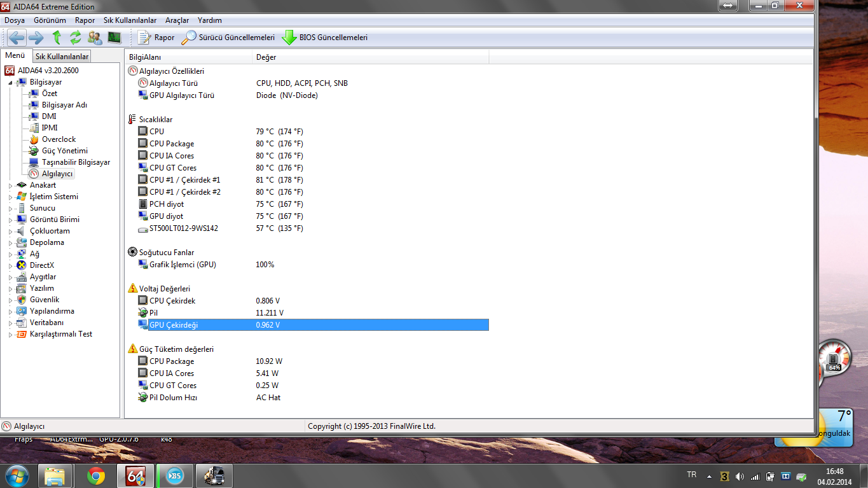This screenshot has height=488, width=868.
Task: Open the Rapor menu
Action: pyautogui.click(x=85, y=20)
